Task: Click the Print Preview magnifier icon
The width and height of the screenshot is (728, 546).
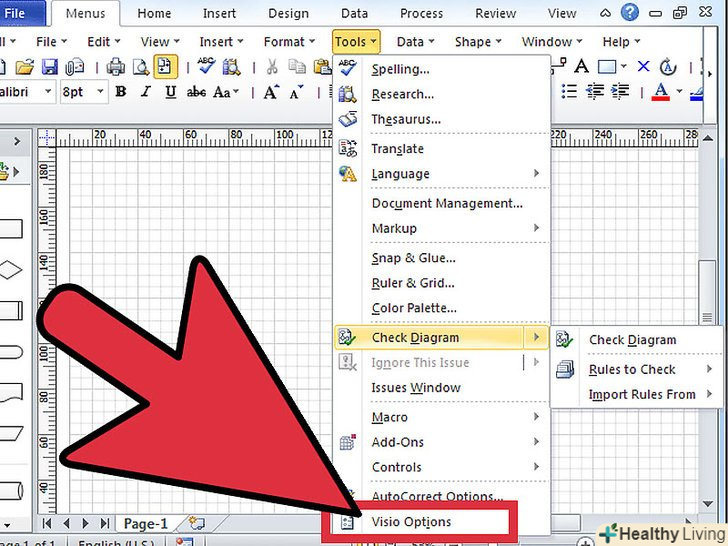Action: (141, 67)
